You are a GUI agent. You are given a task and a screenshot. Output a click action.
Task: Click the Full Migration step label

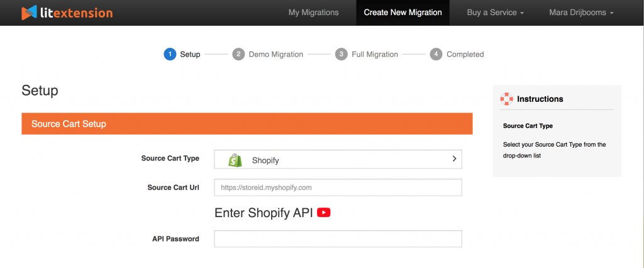point(375,55)
